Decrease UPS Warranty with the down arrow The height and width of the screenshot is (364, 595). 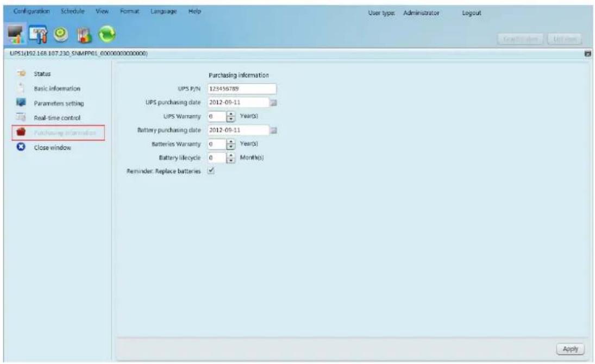click(231, 119)
